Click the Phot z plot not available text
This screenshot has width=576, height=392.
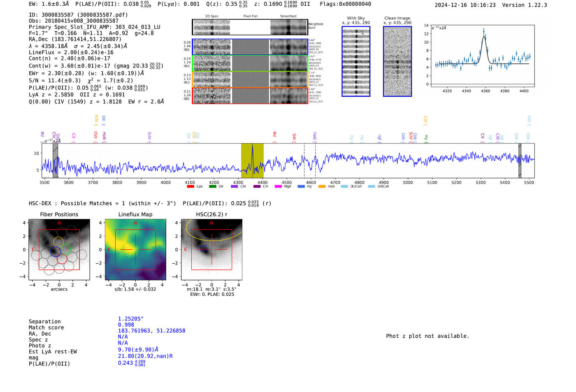[x=427, y=336]
